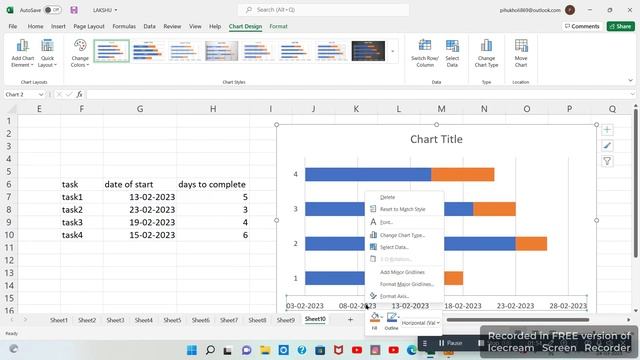This screenshot has width=640, height=360.
Task: Click the user account avatar
Action: [x=570, y=10]
